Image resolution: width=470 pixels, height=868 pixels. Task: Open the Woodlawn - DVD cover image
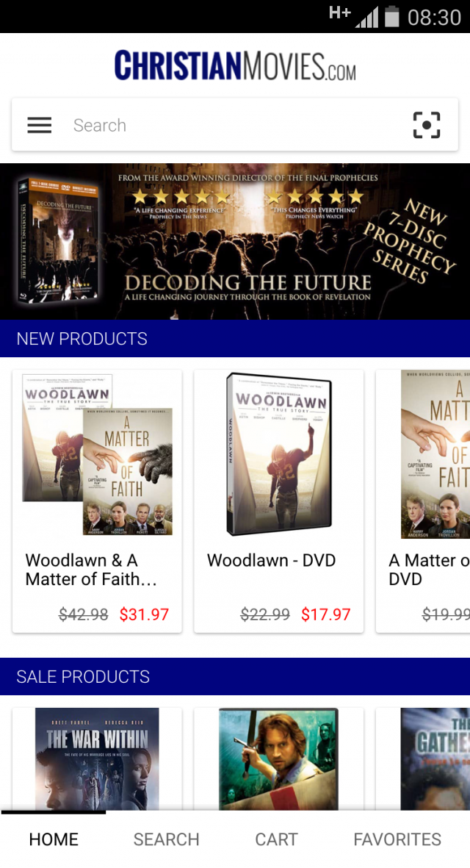[278, 454]
